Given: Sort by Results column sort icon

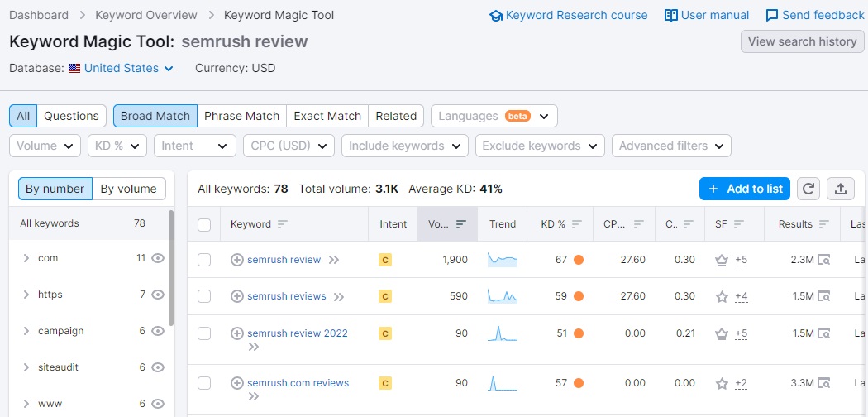Looking at the screenshot, I should click(x=823, y=224).
